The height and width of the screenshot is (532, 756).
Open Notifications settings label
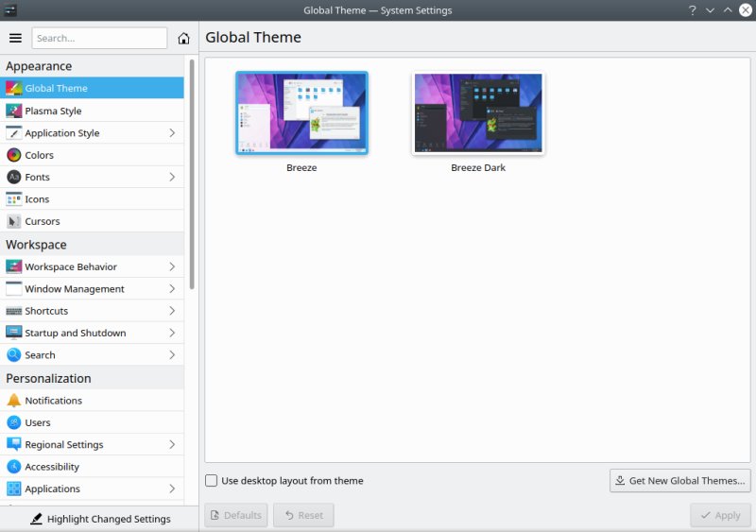pos(54,401)
